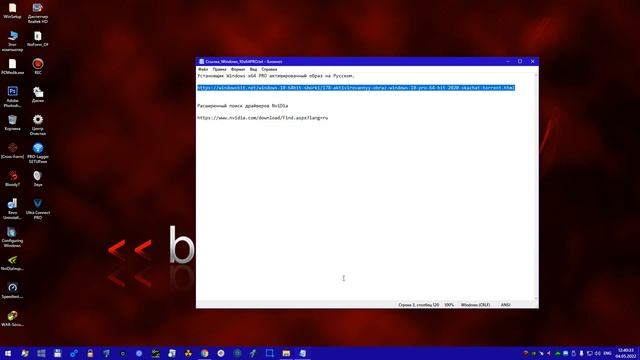Select the Центр Очистки gear desktop icon
The image size is (640, 360).
38,124
